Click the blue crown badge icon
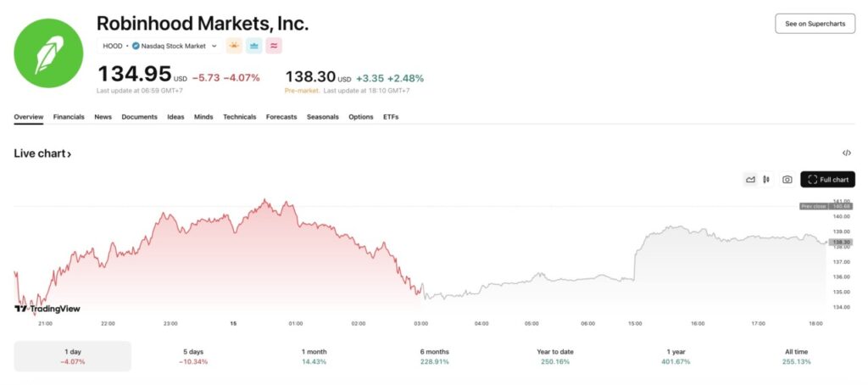This screenshot has width=868, height=385. click(253, 46)
